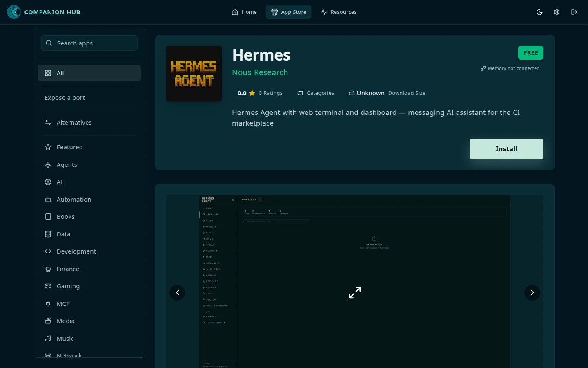Click the AI brain icon
Viewport: 588px width, 368px height.
click(48, 182)
